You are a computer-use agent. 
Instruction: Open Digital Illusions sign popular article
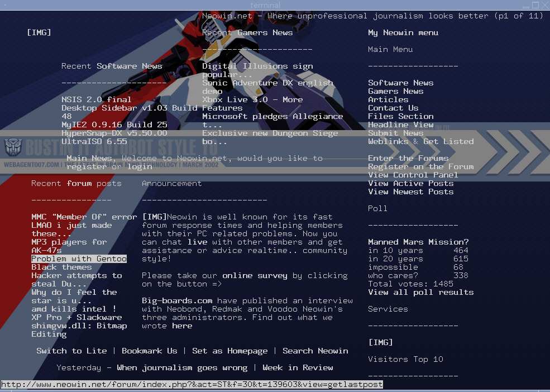pyautogui.click(x=257, y=70)
